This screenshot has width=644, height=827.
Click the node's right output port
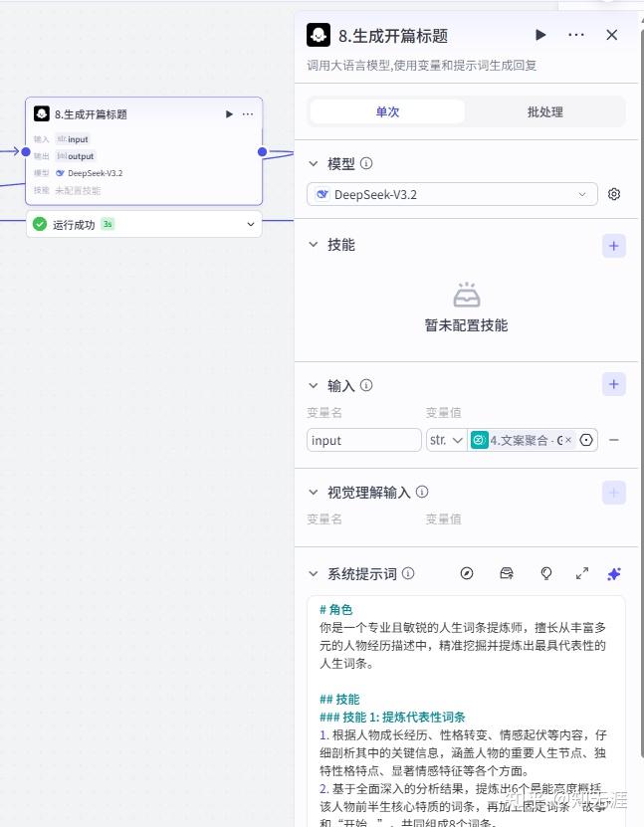point(262,152)
